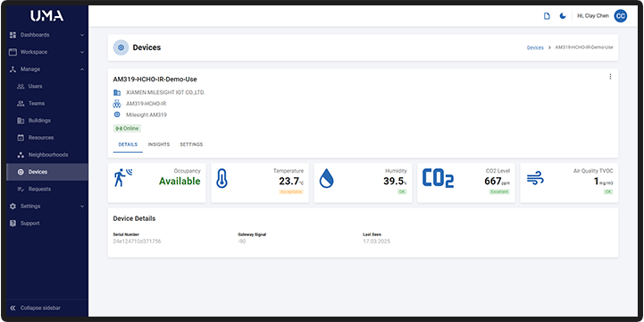This screenshot has width=644, height=322.
Task: Click the occupancy walking person icon
Action: (x=122, y=177)
